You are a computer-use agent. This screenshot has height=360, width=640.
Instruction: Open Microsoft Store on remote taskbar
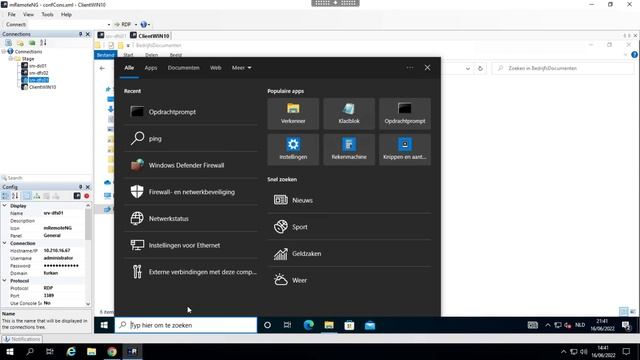[x=349, y=325]
